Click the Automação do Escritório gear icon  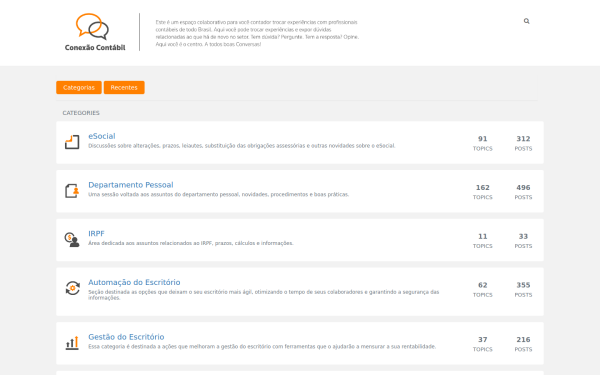click(72, 288)
